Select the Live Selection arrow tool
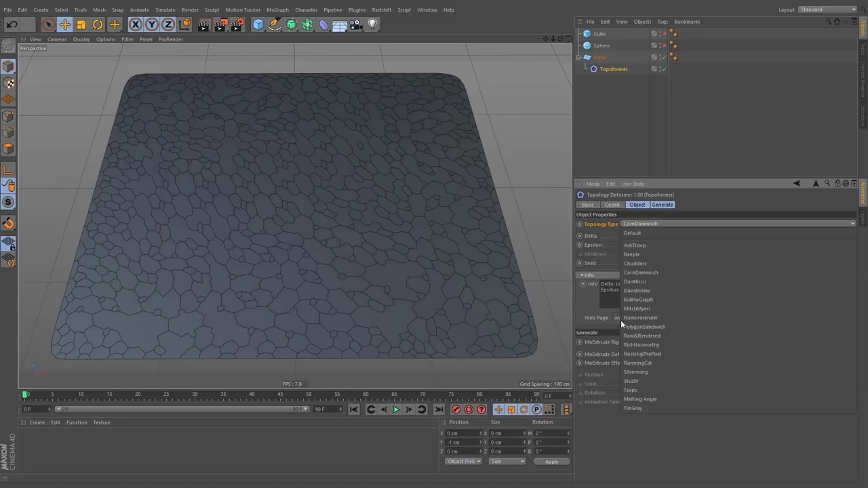This screenshot has height=488, width=868. (x=48, y=25)
